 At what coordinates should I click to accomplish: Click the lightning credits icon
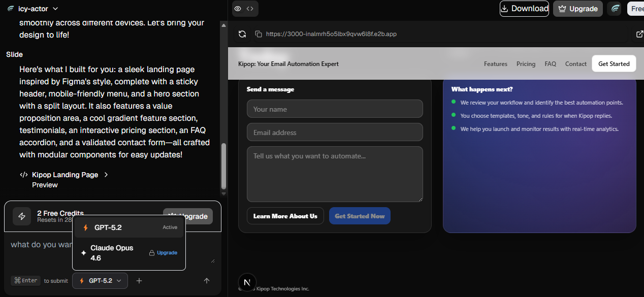pyautogui.click(x=22, y=216)
